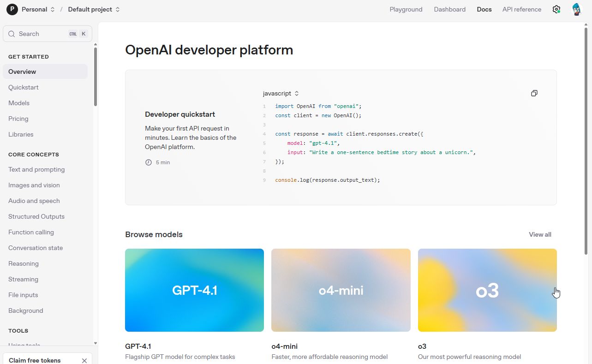Switch to the Playground tab
Screen dimensions: 592x364
point(406,9)
